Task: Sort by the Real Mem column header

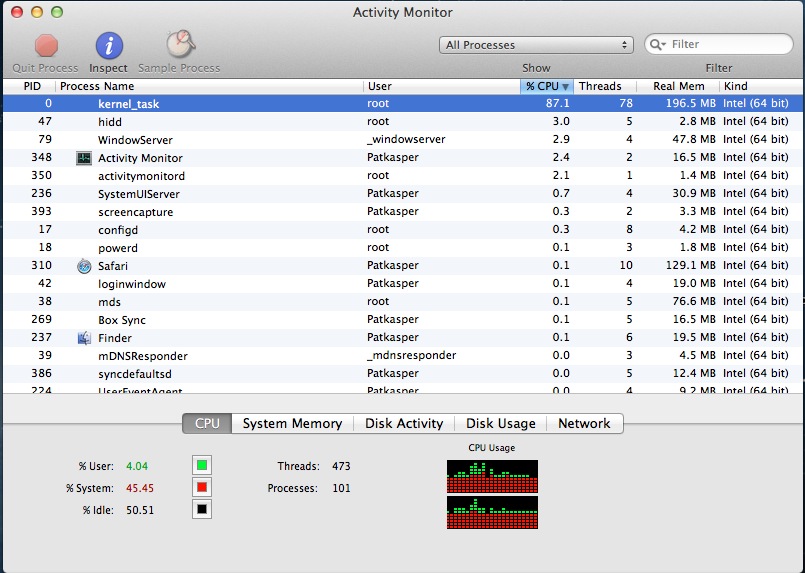Action: pos(679,86)
